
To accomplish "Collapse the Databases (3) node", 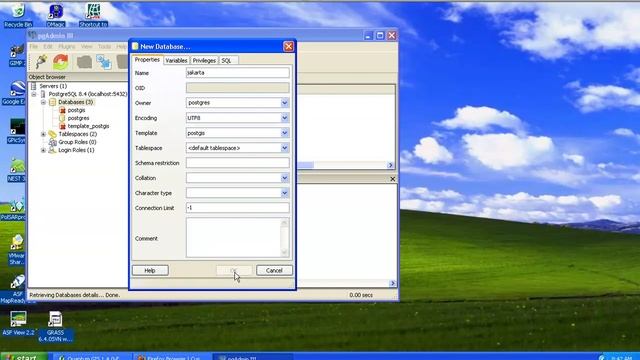I will tap(43, 102).
